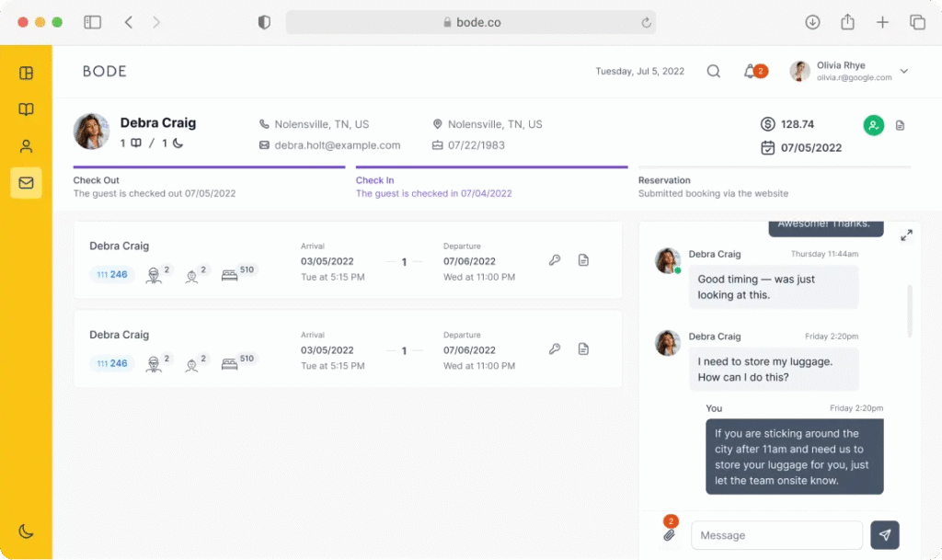Click Debra Craig avatar on Friday 2:20pm message
Viewport: 942px width, 560px height.
coord(668,343)
